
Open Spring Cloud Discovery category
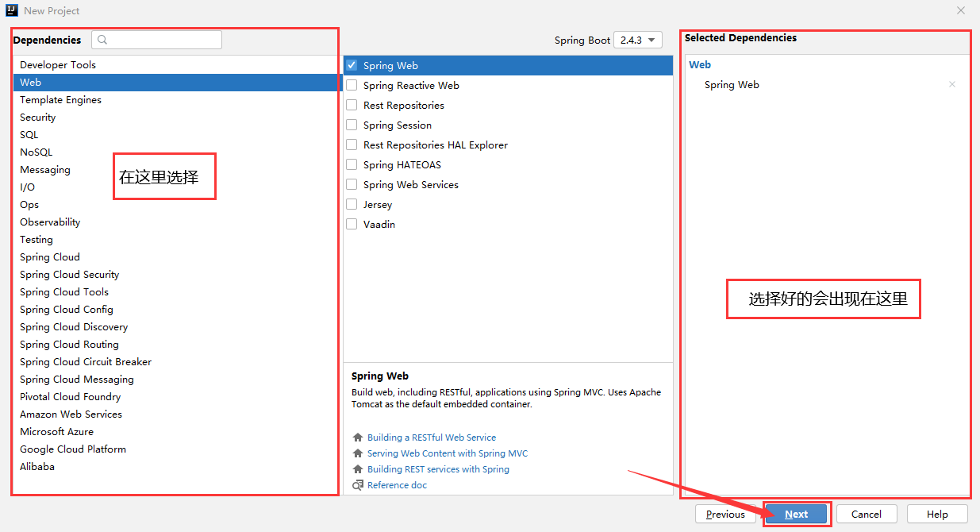[176, 327]
